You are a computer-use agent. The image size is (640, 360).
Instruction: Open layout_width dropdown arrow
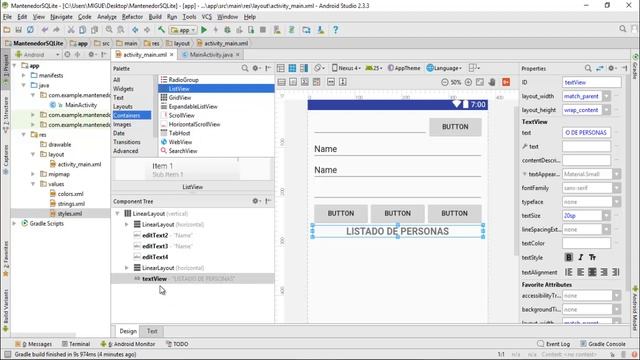click(607, 96)
